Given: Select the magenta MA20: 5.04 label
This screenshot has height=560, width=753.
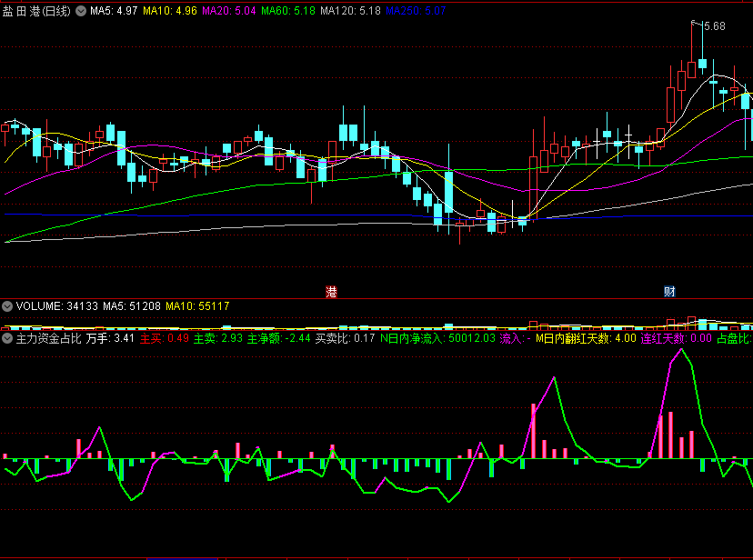Looking at the screenshot, I should [x=228, y=11].
